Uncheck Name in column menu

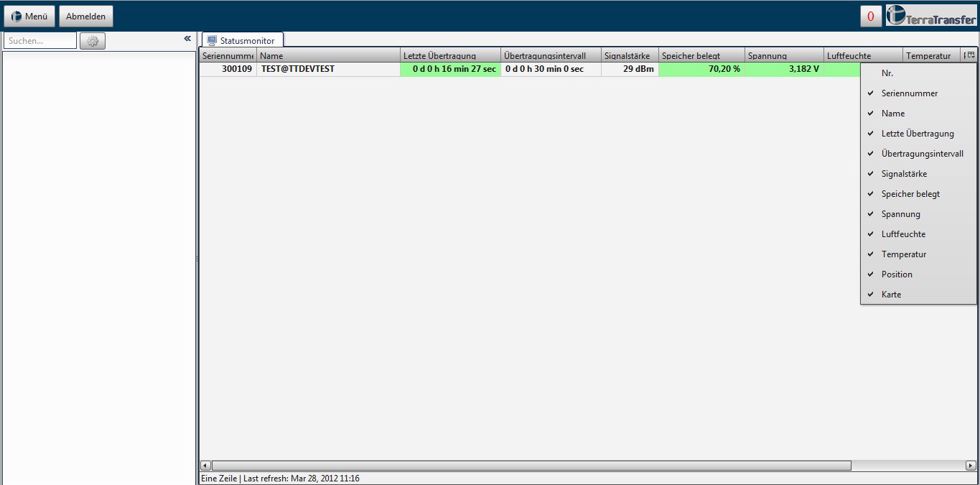[918, 114]
